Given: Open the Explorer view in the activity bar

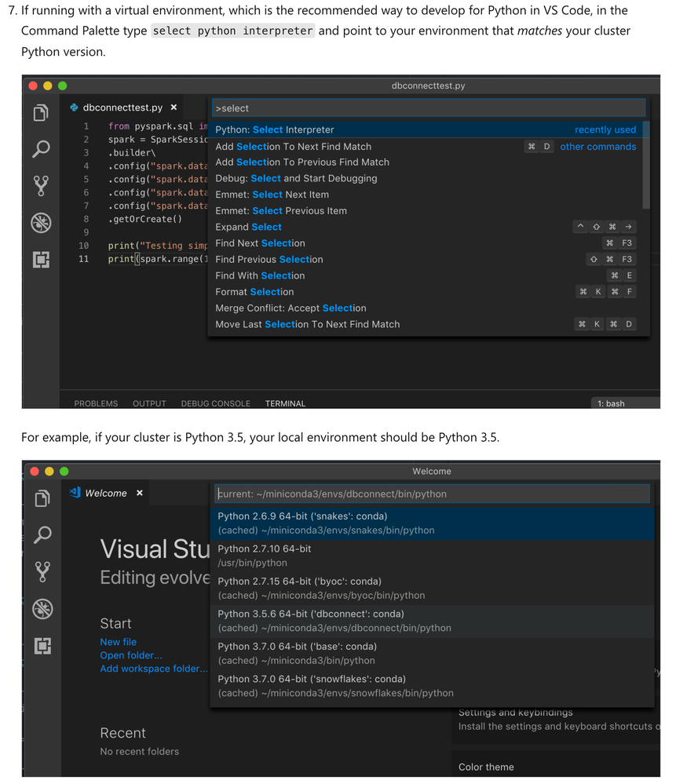Looking at the screenshot, I should (x=41, y=112).
